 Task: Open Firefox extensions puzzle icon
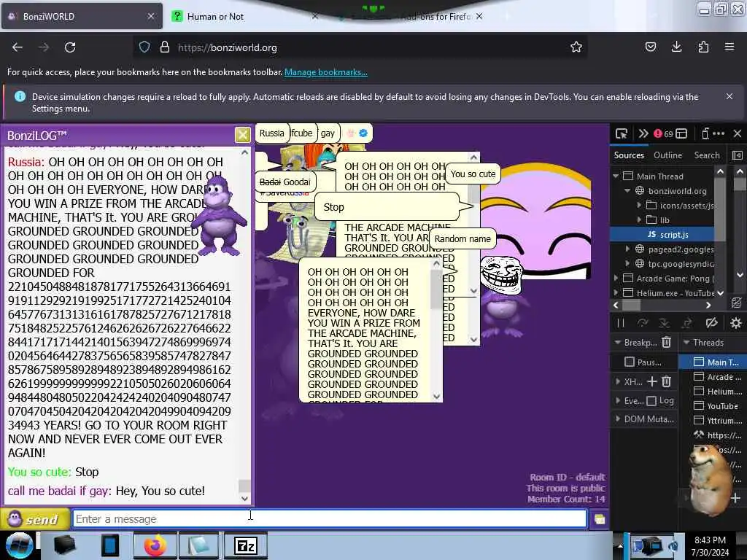[703, 47]
